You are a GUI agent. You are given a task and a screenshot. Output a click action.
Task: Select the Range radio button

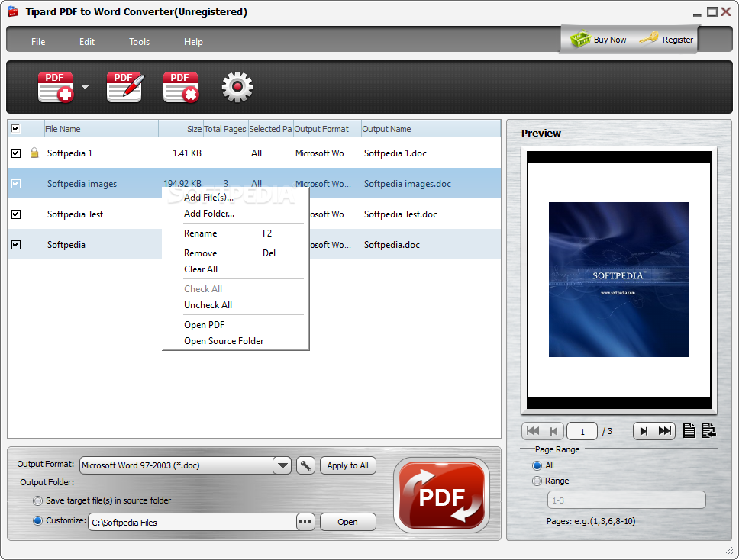tap(537, 481)
